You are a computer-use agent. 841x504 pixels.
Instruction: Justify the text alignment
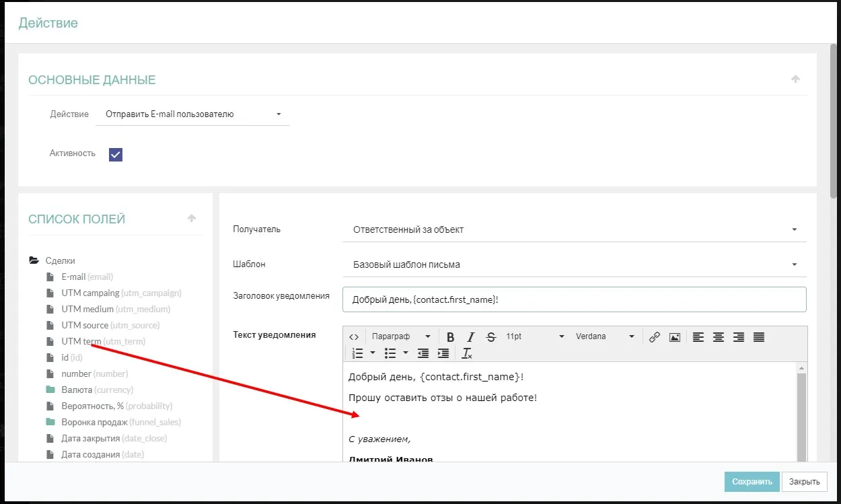click(759, 337)
